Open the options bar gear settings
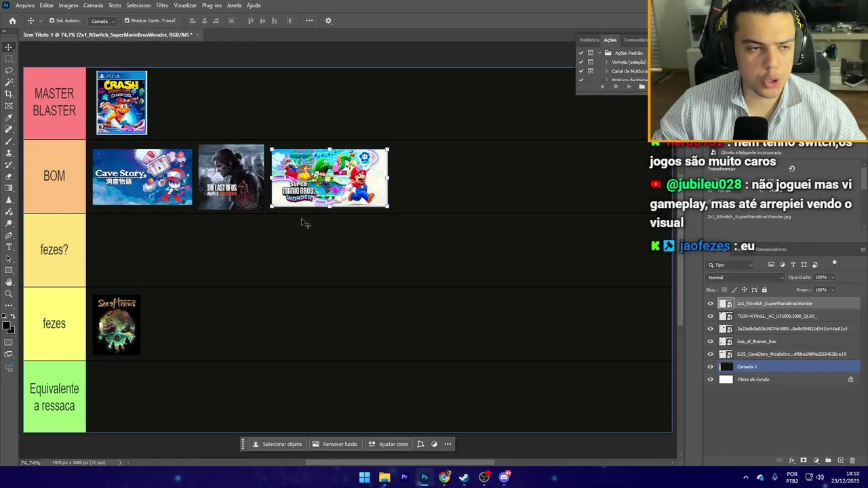 click(x=328, y=21)
